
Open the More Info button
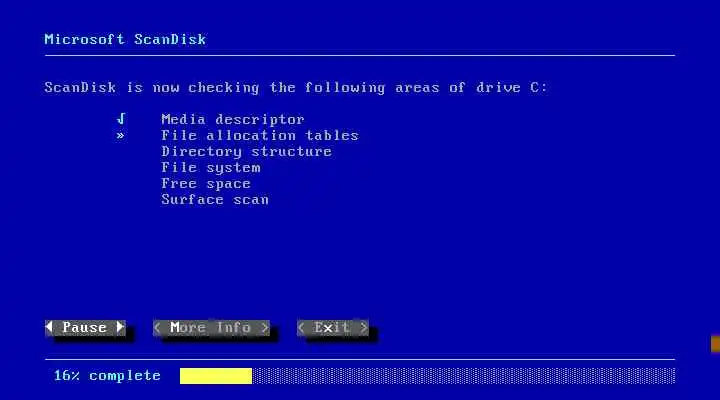click(x=211, y=328)
